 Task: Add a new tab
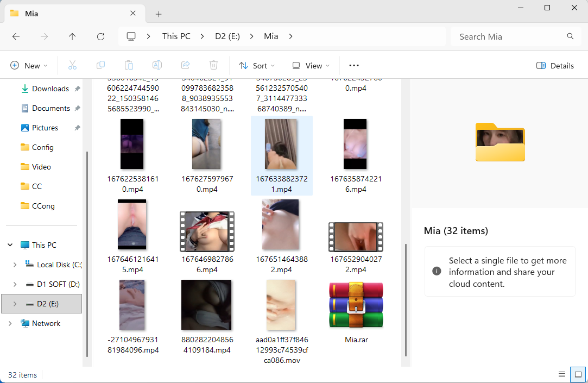coord(159,14)
